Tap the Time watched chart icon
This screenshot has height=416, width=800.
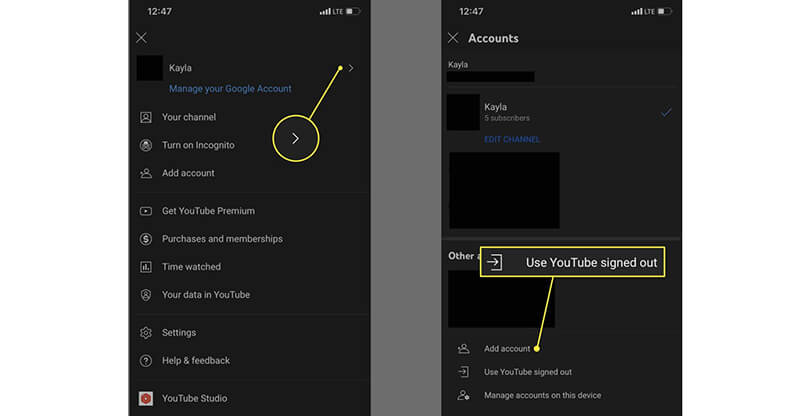(x=146, y=267)
